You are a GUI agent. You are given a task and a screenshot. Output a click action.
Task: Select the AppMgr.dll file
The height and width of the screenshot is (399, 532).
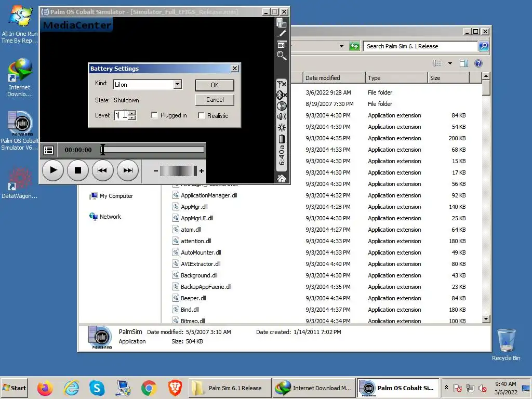point(194,207)
